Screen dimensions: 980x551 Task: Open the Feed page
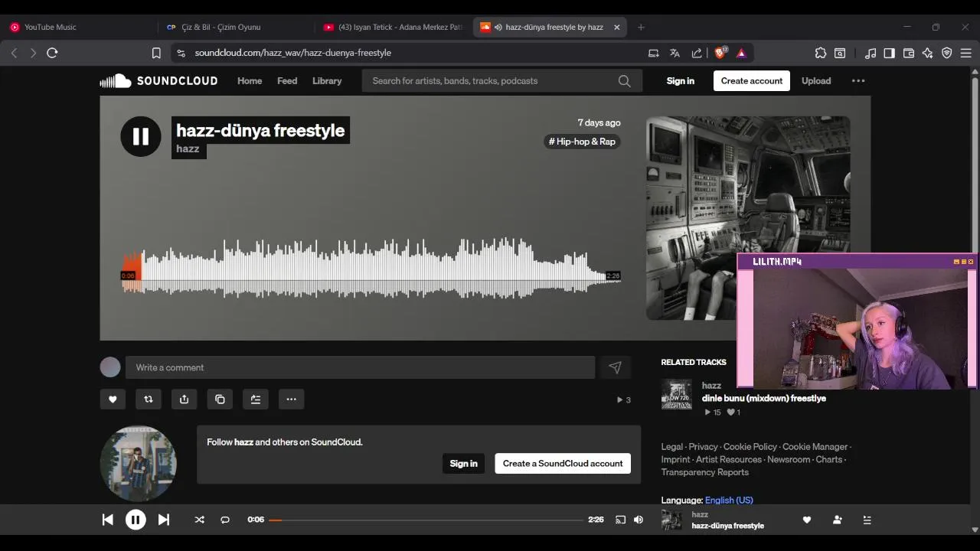[287, 80]
